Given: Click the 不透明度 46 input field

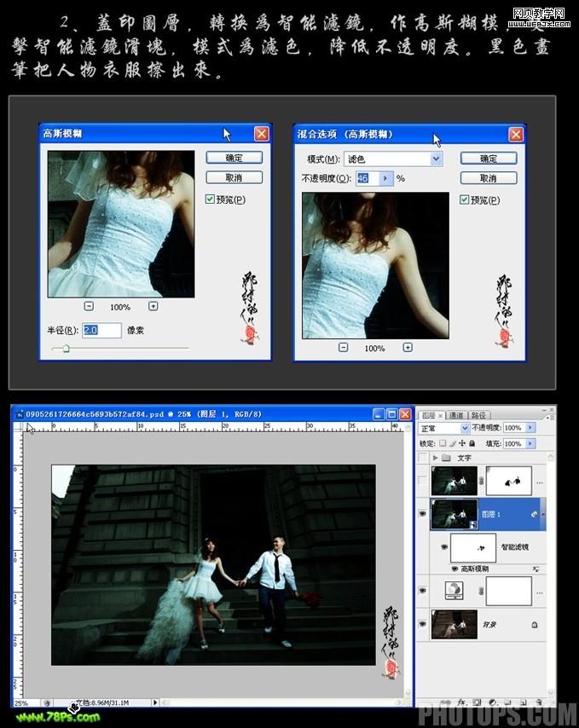Looking at the screenshot, I should tap(368, 178).
